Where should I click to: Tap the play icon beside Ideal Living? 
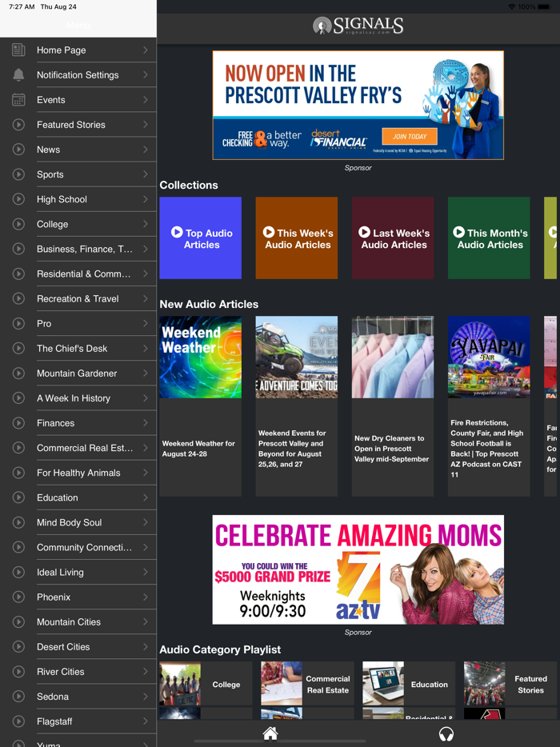tap(18, 572)
